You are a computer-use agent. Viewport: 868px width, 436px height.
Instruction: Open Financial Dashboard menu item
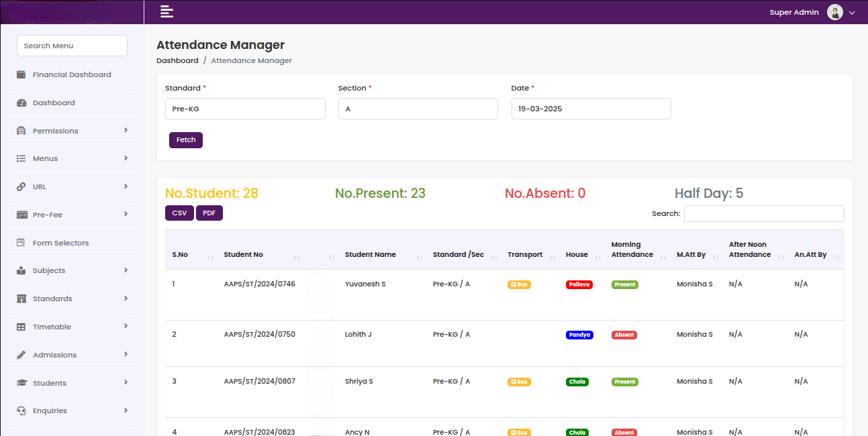click(72, 74)
